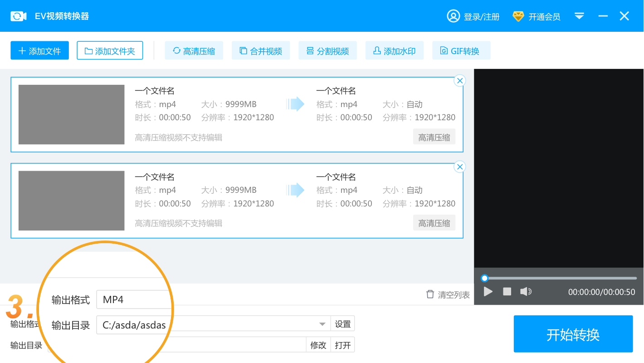This screenshot has width=644, height=363.
Task: Remove the second video from the list
Action: click(x=460, y=167)
